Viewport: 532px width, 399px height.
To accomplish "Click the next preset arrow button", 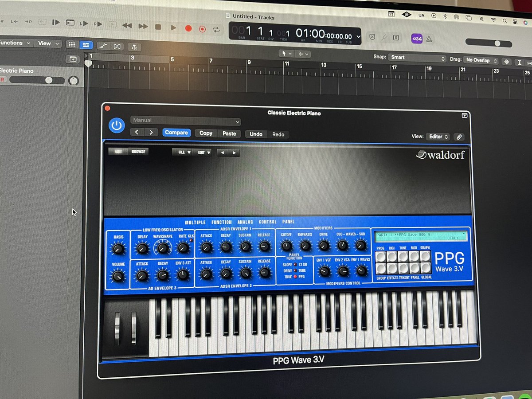I will [x=151, y=132].
